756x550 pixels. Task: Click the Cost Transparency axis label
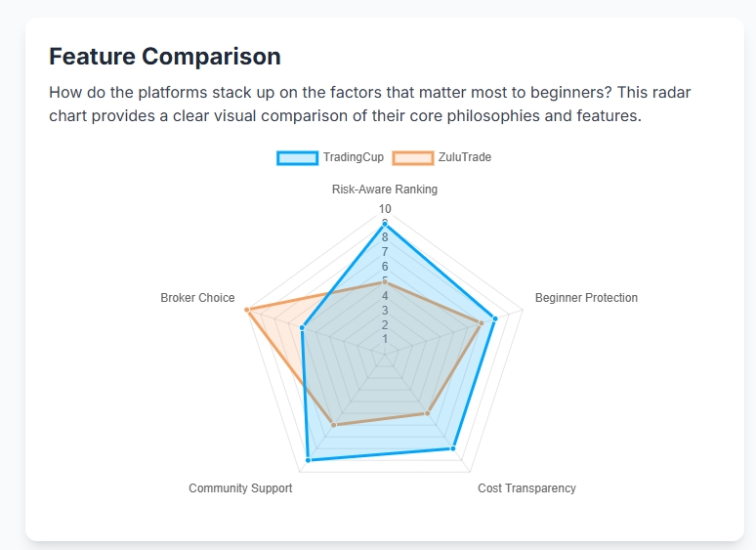(526, 488)
